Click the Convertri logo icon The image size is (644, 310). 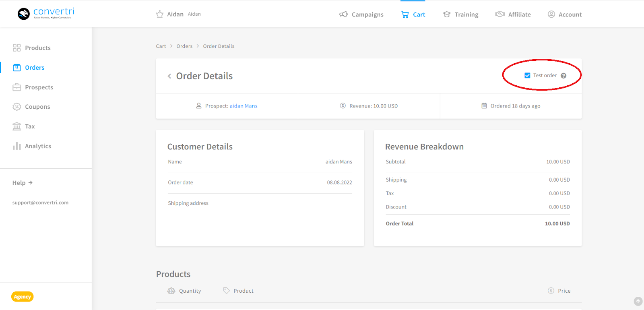pyautogui.click(x=24, y=14)
